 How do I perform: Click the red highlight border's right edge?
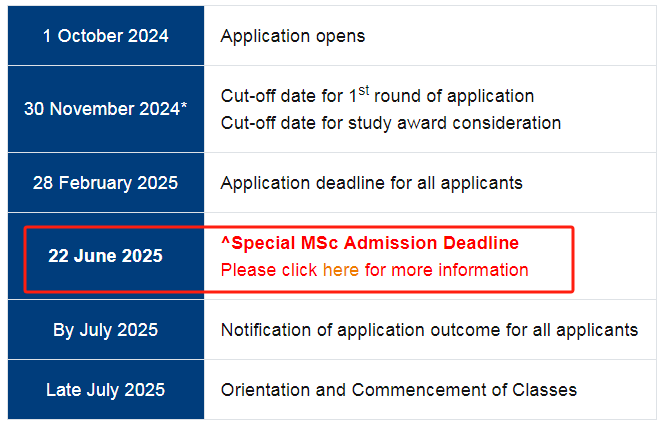coord(573,259)
